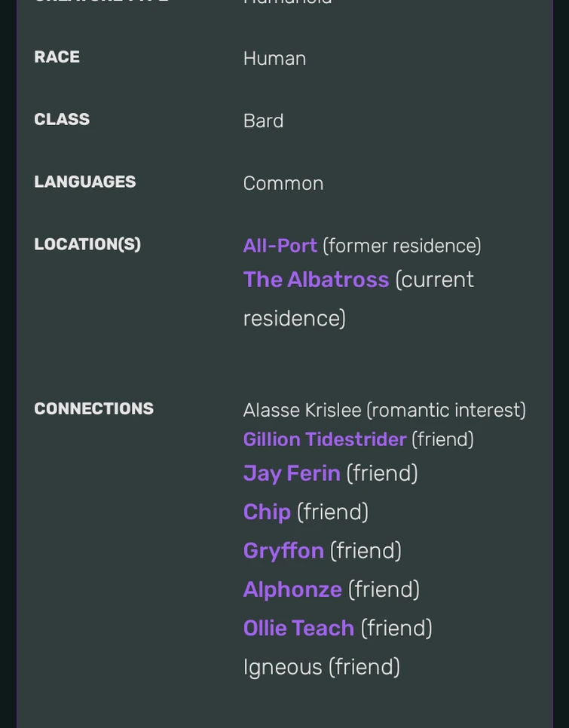
Task: Go to Jay Ferin's page
Action: [x=292, y=473]
